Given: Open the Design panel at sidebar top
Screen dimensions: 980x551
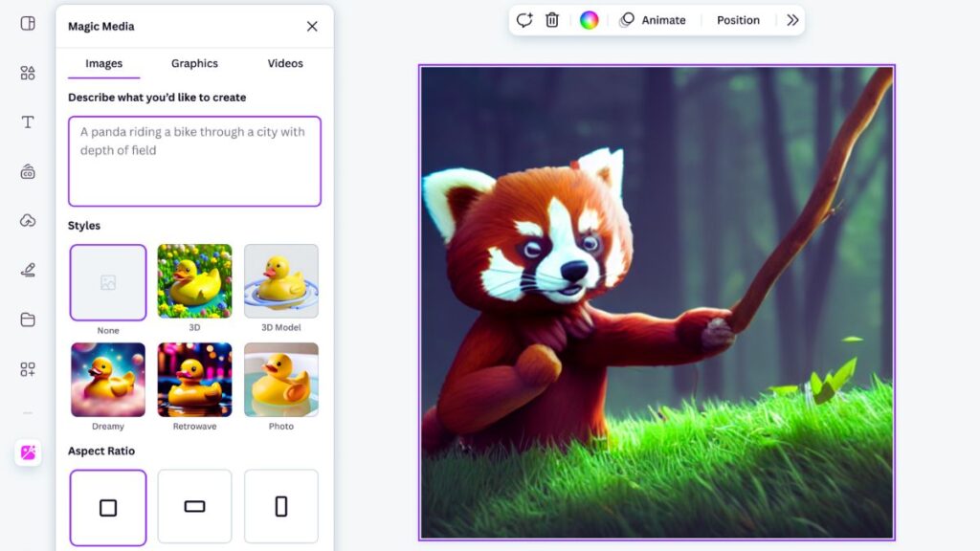Looking at the screenshot, I should click(x=26, y=24).
